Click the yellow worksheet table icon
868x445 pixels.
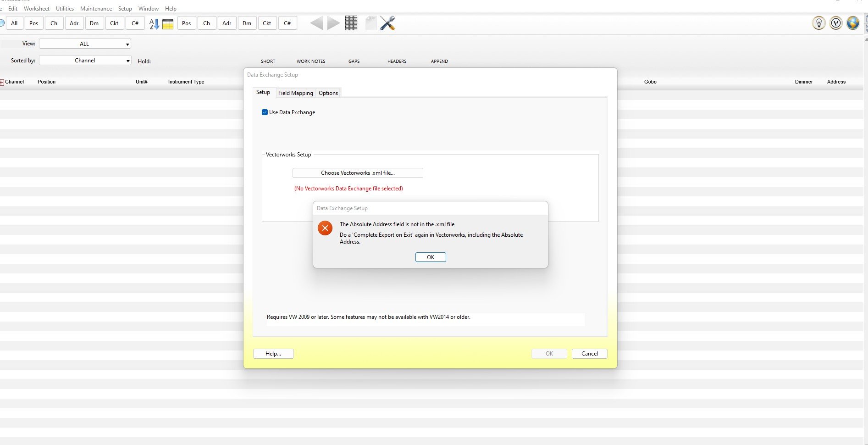pos(168,24)
